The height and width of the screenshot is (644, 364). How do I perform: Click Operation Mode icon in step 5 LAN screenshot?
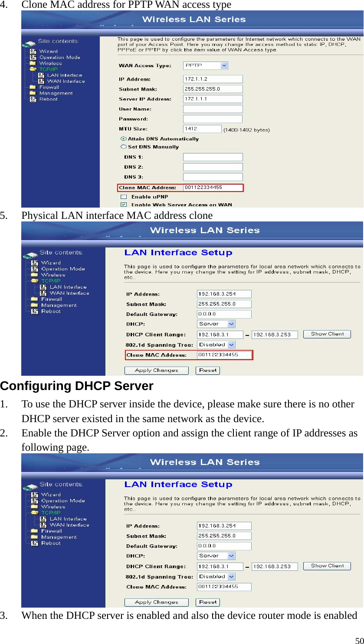35,269
